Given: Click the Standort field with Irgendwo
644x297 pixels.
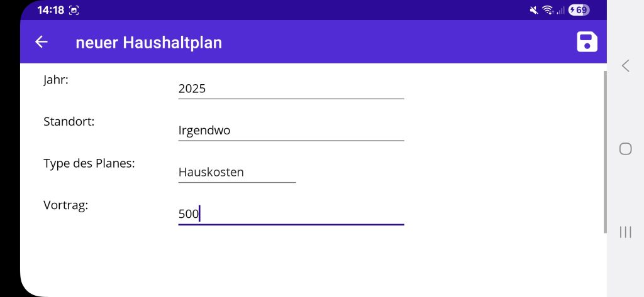Looking at the screenshot, I should [291, 131].
